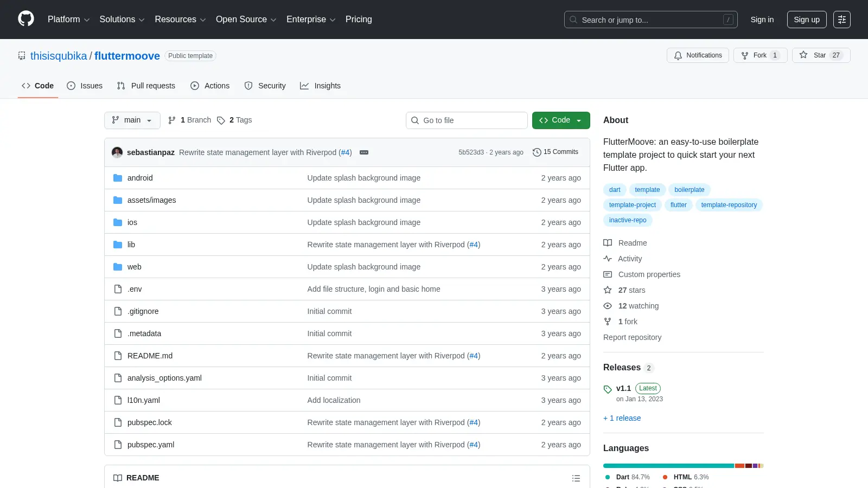
Task: Open sebastianpaz avatar image
Action: pos(117,152)
